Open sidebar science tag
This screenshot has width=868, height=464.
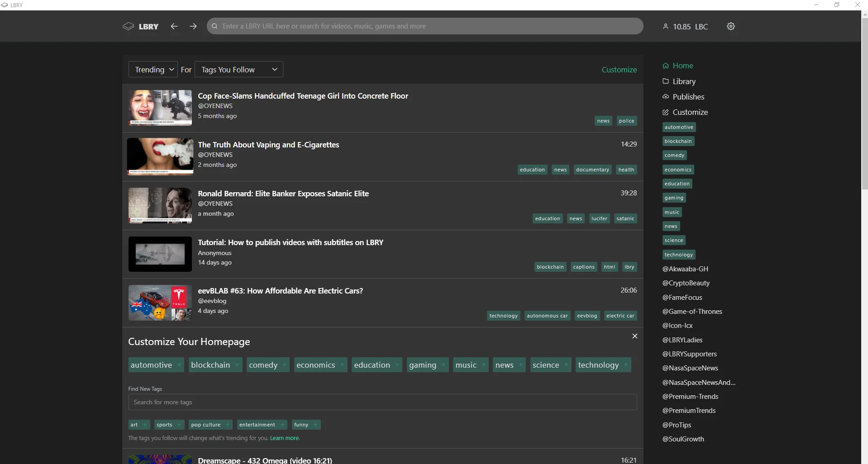click(674, 240)
